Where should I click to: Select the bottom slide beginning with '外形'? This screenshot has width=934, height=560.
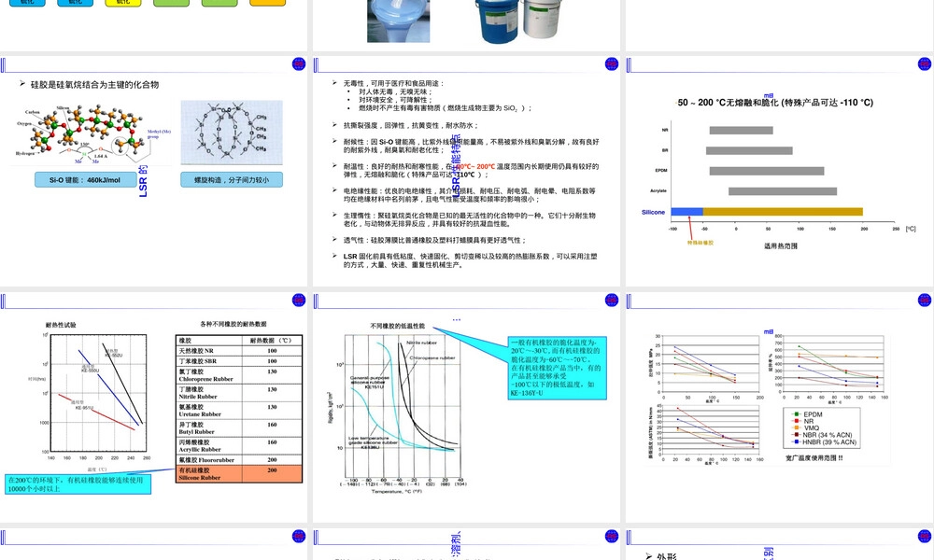click(x=780, y=544)
